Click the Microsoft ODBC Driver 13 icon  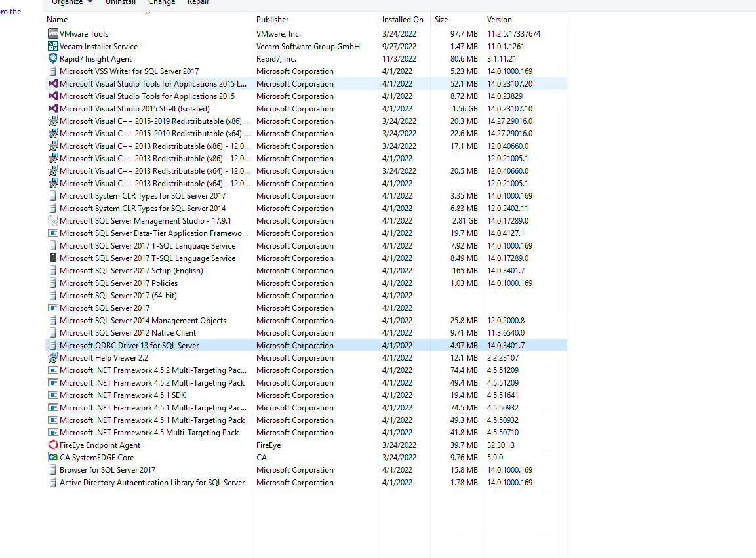tap(53, 346)
